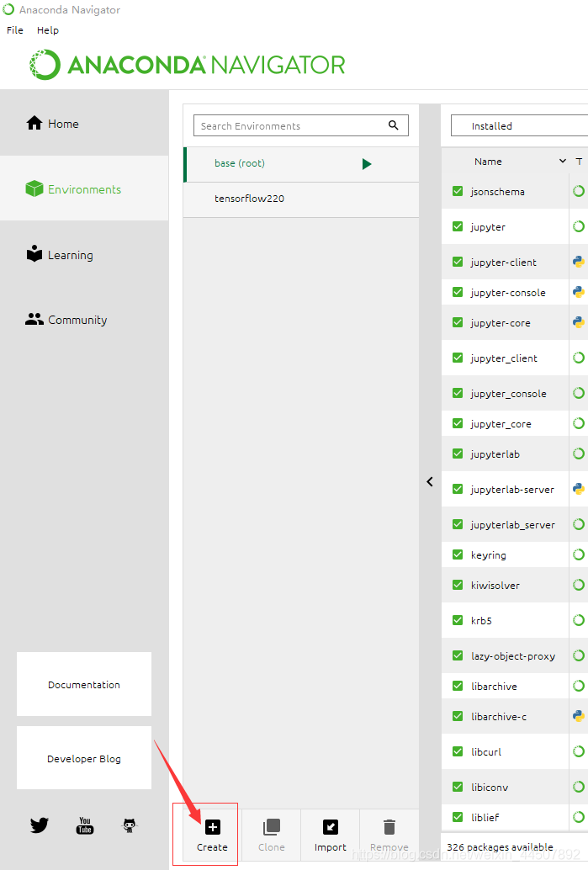Click the Name column sort arrow
588x870 pixels.
point(563,161)
